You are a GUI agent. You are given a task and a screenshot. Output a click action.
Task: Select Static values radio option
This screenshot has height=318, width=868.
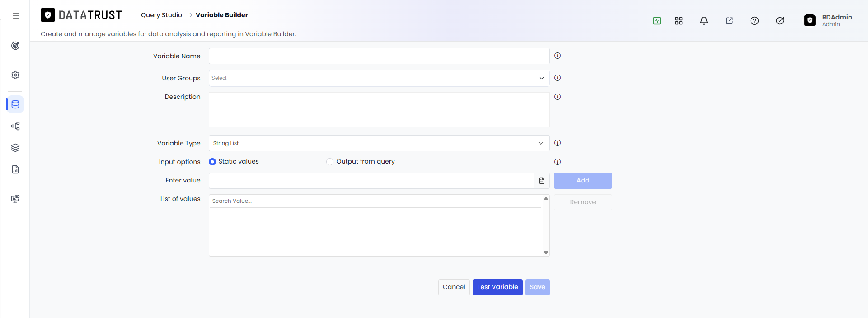point(212,162)
